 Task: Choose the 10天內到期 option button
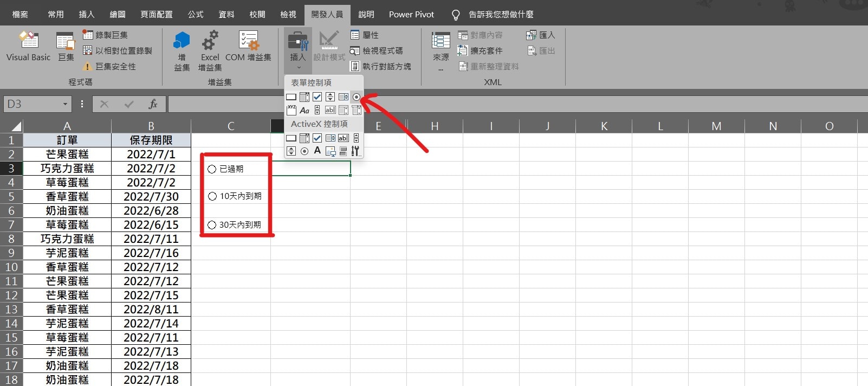pos(212,196)
